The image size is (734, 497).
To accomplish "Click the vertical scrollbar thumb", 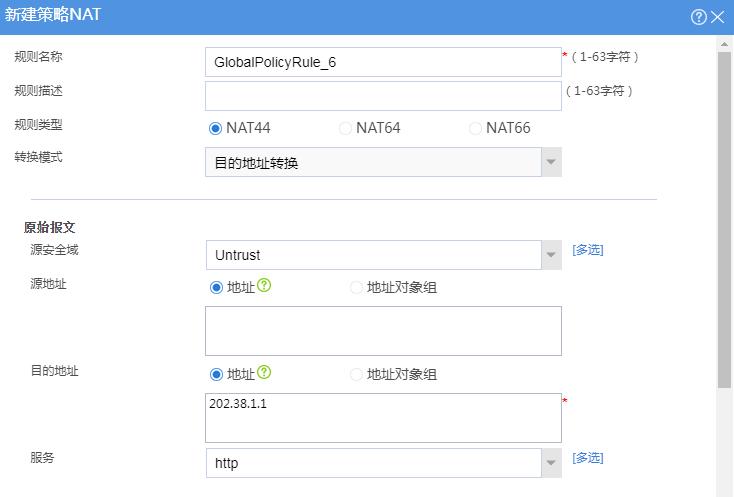I will (x=724, y=220).
